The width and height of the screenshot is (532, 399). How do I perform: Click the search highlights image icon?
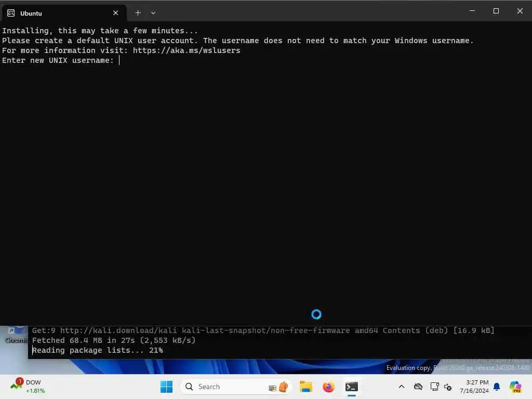(x=278, y=387)
